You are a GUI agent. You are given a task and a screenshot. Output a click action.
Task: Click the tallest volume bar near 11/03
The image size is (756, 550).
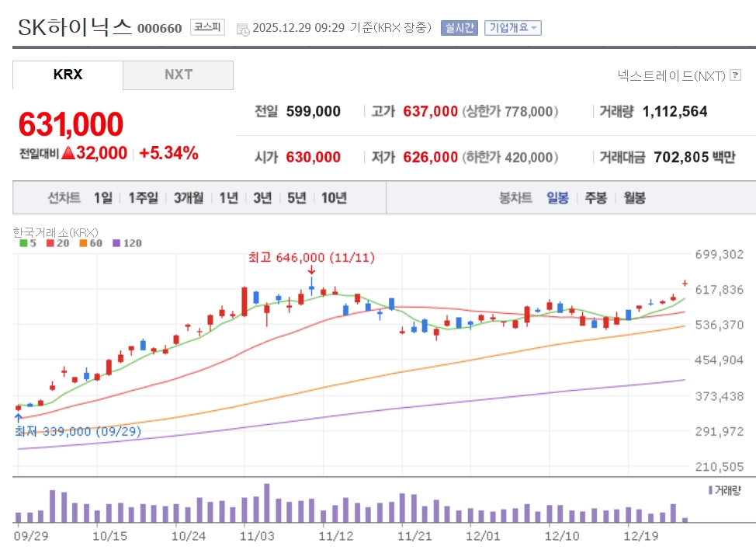coord(267,503)
